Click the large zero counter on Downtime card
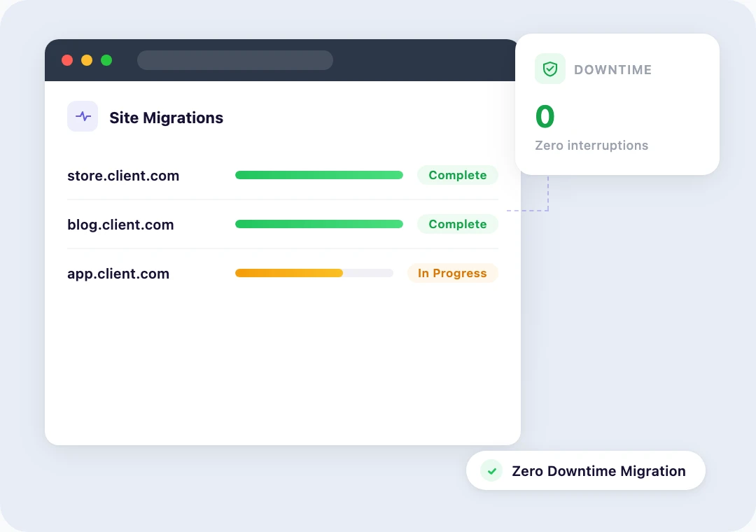756x532 pixels. coord(545,116)
